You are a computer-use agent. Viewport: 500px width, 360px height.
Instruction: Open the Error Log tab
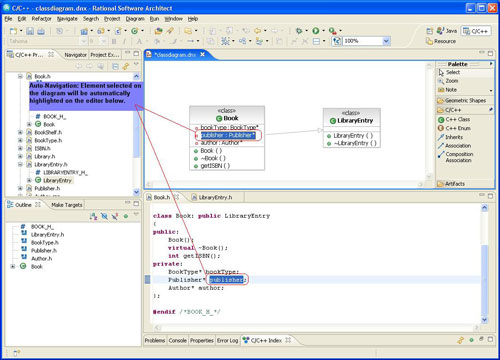(227, 341)
